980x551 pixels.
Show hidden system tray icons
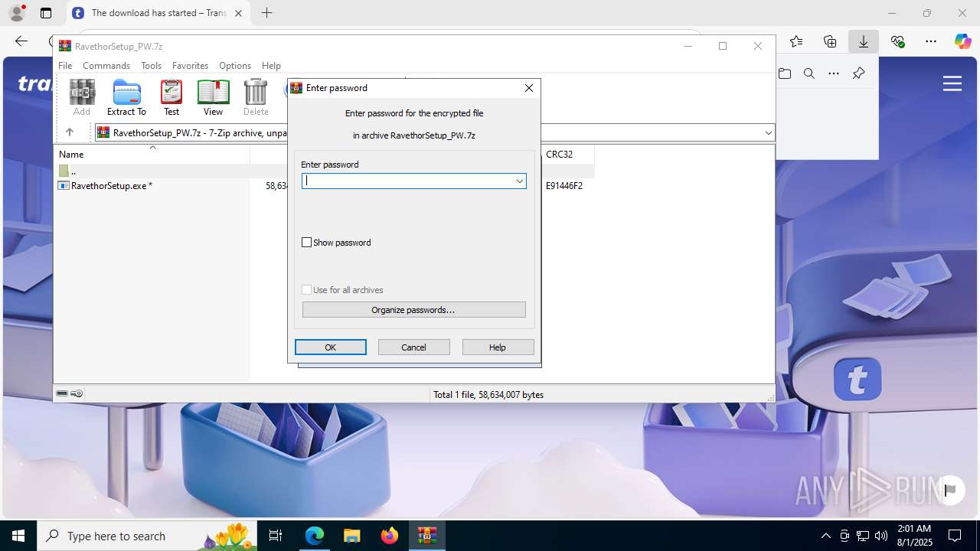coord(825,536)
